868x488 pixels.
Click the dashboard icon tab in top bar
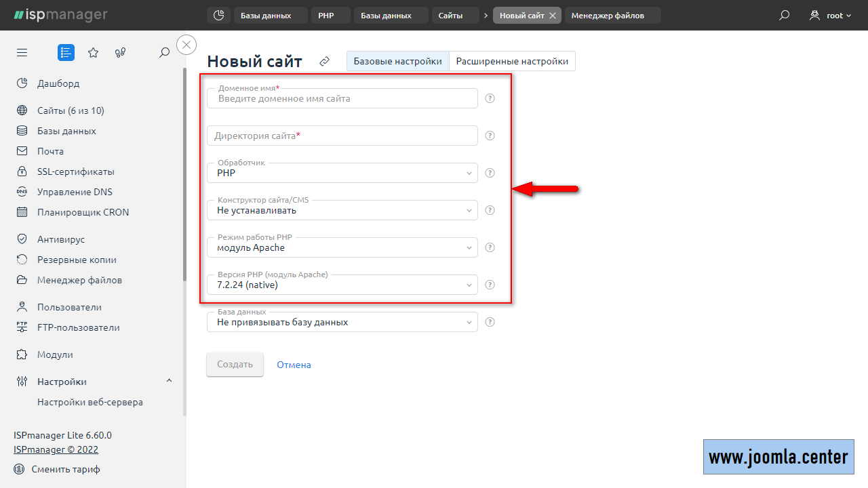click(218, 16)
